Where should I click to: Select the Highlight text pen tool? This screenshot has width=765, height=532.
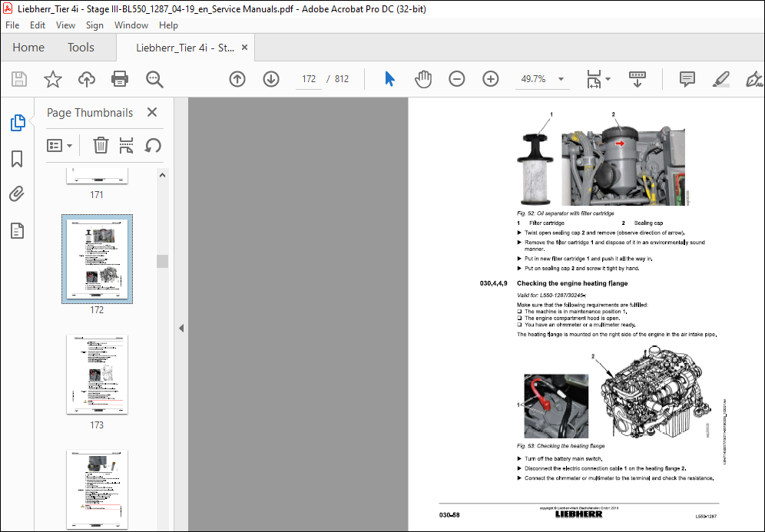pyautogui.click(x=720, y=79)
